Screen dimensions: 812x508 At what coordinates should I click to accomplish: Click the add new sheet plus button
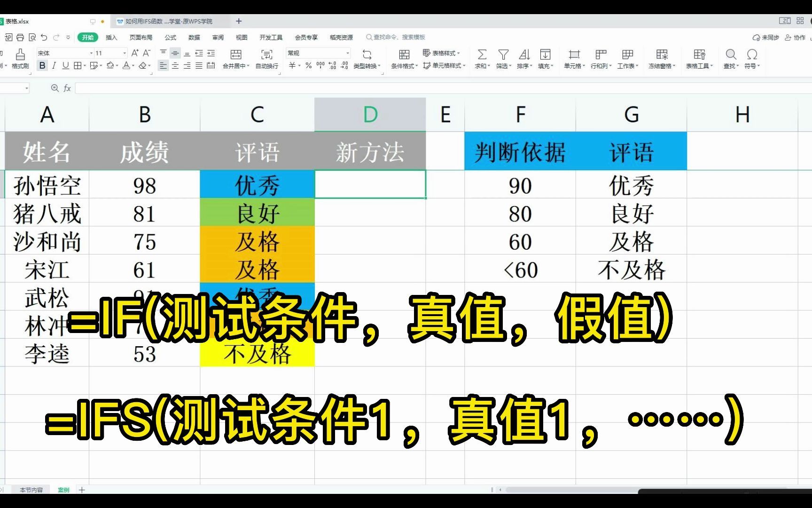[82, 490]
